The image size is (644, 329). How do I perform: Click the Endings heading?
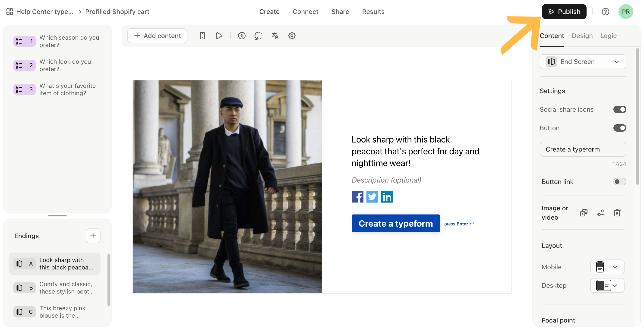click(26, 236)
